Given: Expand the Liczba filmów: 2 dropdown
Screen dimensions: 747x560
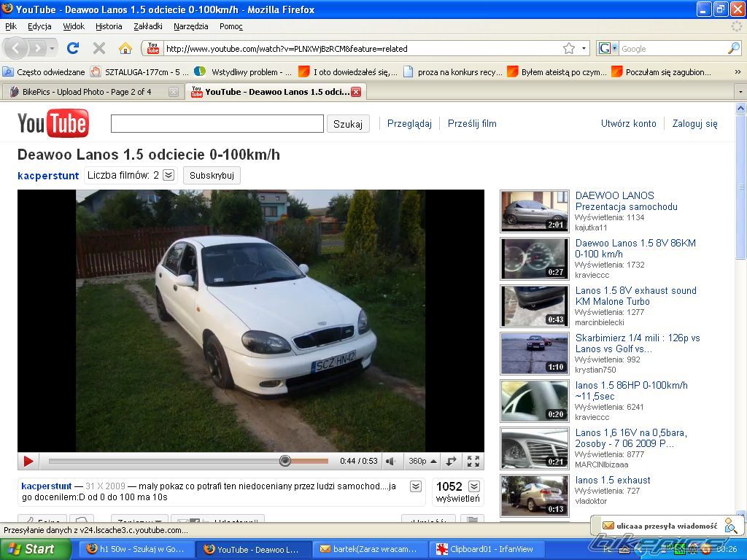Looking at the screenshot, I should pyautogui.click(x=169, y=175).
